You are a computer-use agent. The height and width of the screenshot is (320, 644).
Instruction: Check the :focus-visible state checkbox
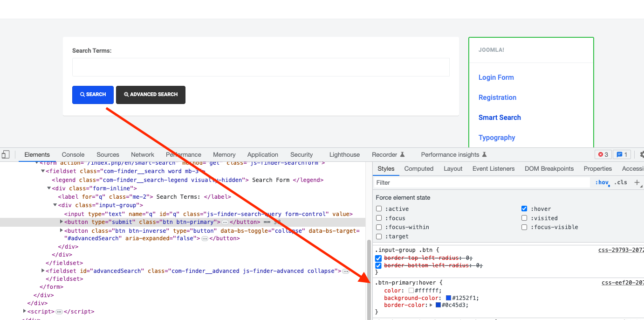[524, 227]
